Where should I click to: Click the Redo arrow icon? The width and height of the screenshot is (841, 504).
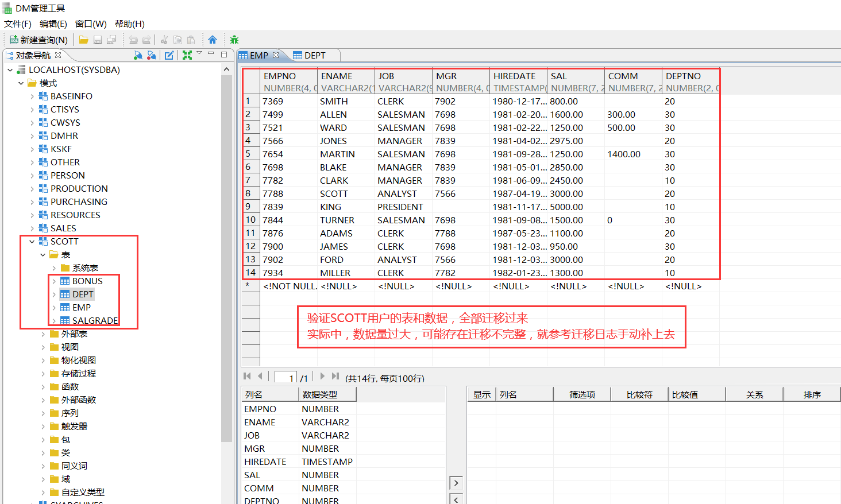click(x=146, y=40)
